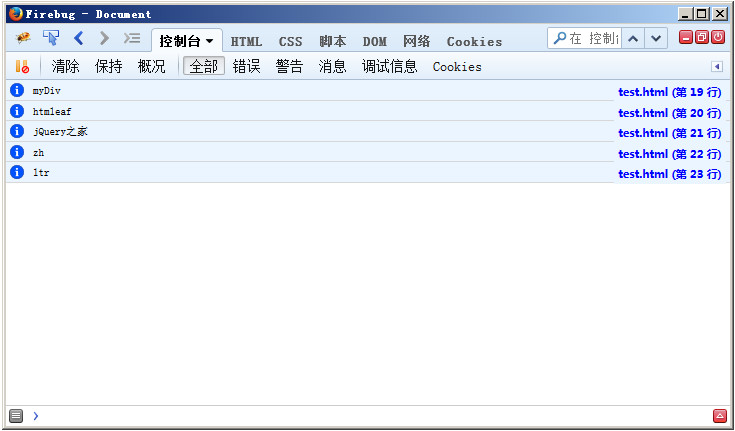Click the forward navigation arrow
735x431 pixels.
tap(104, 38)
